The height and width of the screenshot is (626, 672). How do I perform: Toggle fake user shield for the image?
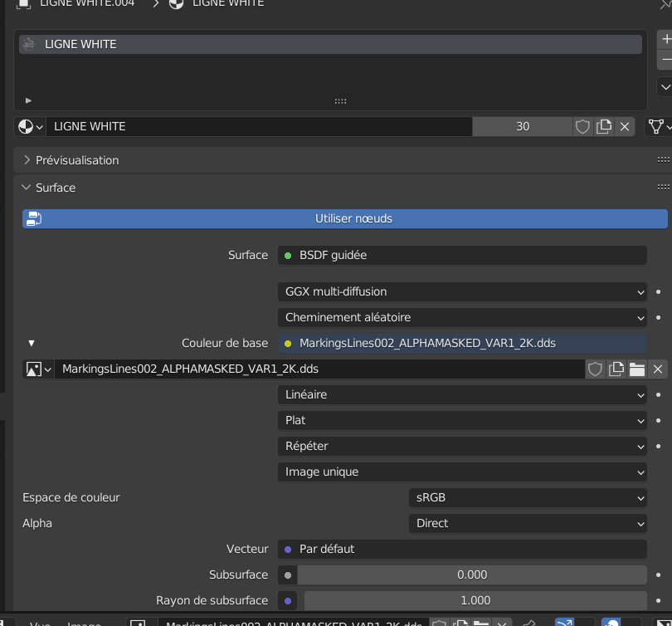(595, 369)
